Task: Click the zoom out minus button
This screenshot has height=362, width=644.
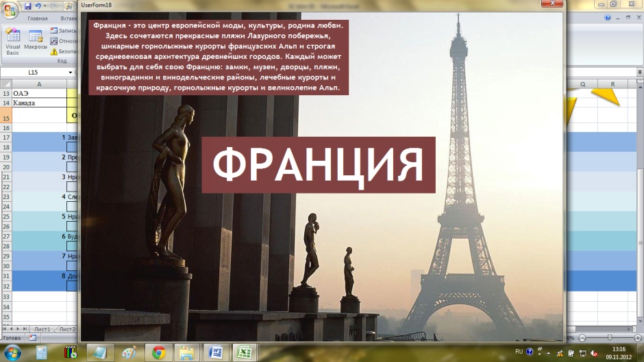Action: pos(582,338)
